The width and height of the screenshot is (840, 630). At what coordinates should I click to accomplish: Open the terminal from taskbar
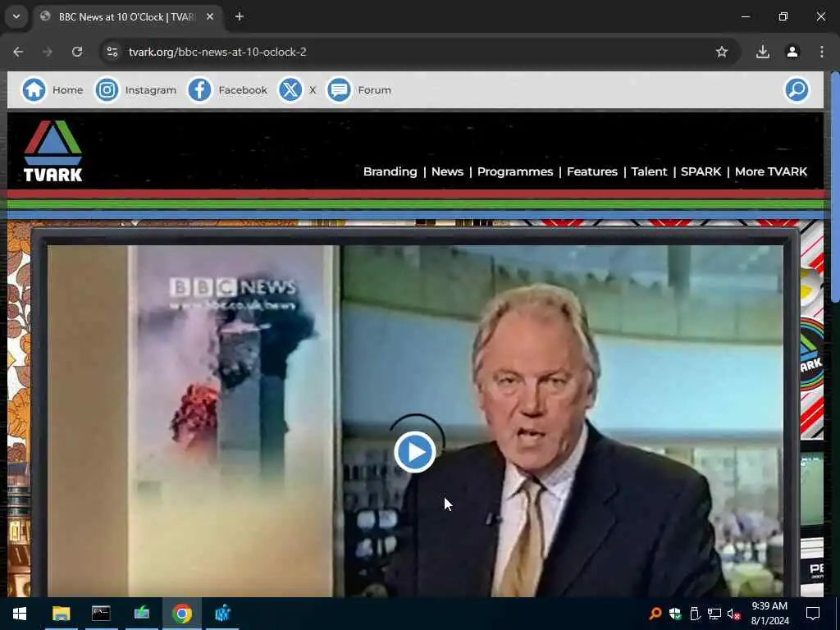pyautogui.click(x=101, y=614)
